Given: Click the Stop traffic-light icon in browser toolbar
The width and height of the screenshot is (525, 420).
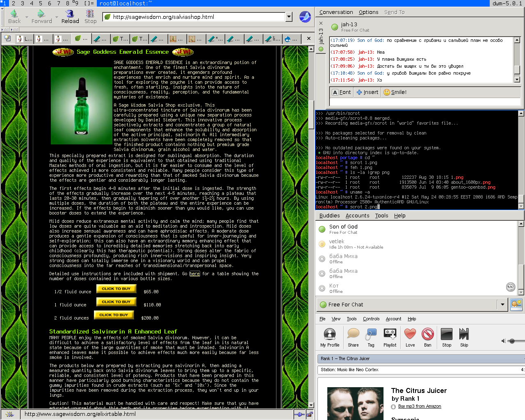Looking at the screenshot, I should (x=91, y=14).
